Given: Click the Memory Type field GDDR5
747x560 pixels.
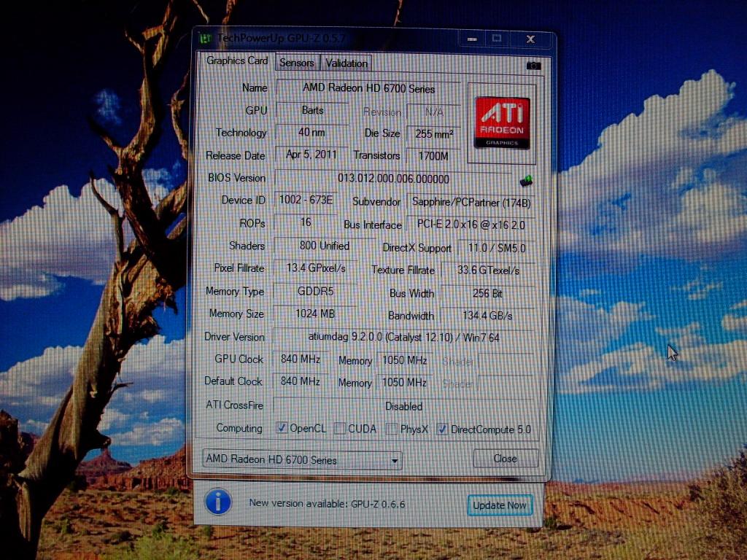Looking at the screenshot, I should [315, 291].
